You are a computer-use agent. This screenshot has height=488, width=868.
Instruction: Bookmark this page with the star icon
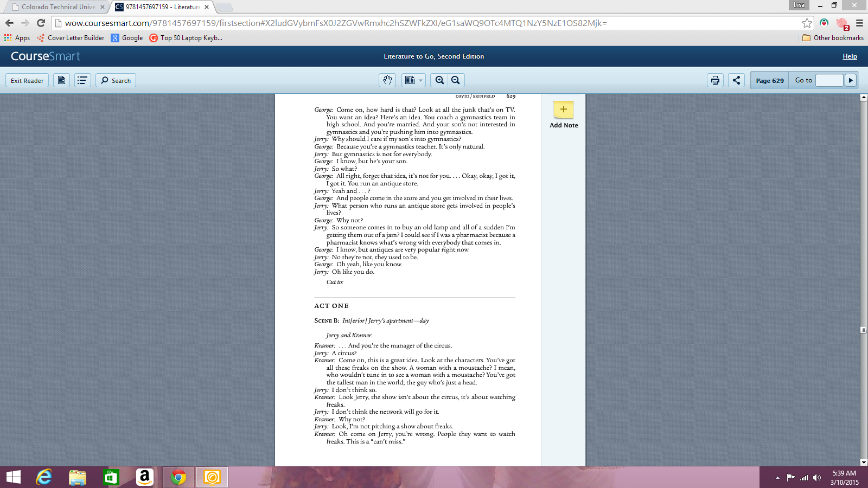pyautogui.click(x=807, y=23)
